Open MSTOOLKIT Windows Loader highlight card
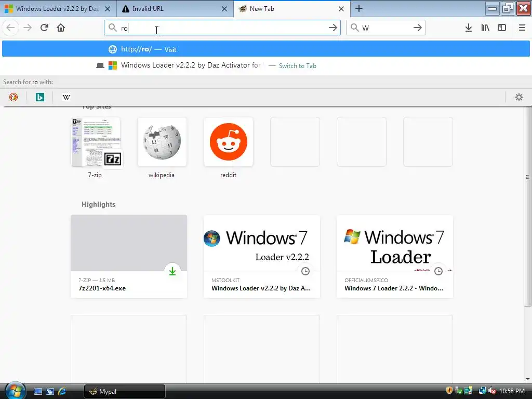The image size is (532, 399). click(262, 257)
